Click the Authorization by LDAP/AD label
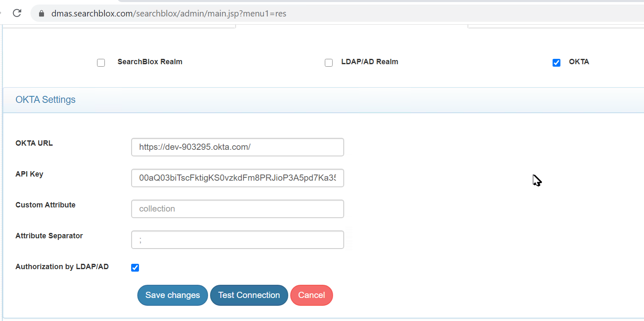644x321 pixels. [x=62, y=267]
